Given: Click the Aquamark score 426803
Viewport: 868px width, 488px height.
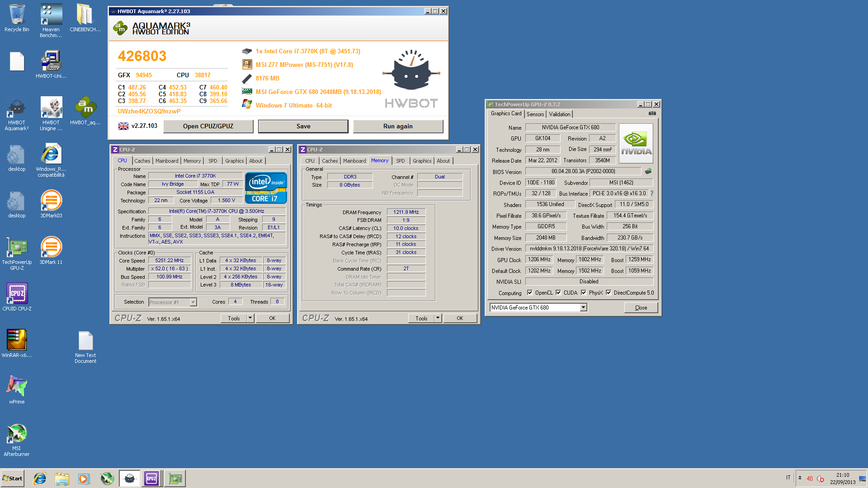Looking at the screenshot, I should point(142,56).
